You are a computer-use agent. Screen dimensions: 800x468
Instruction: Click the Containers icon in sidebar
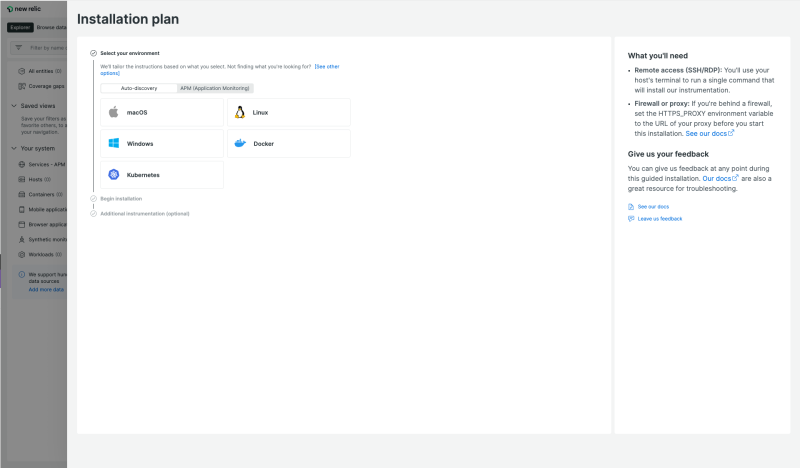21,194
